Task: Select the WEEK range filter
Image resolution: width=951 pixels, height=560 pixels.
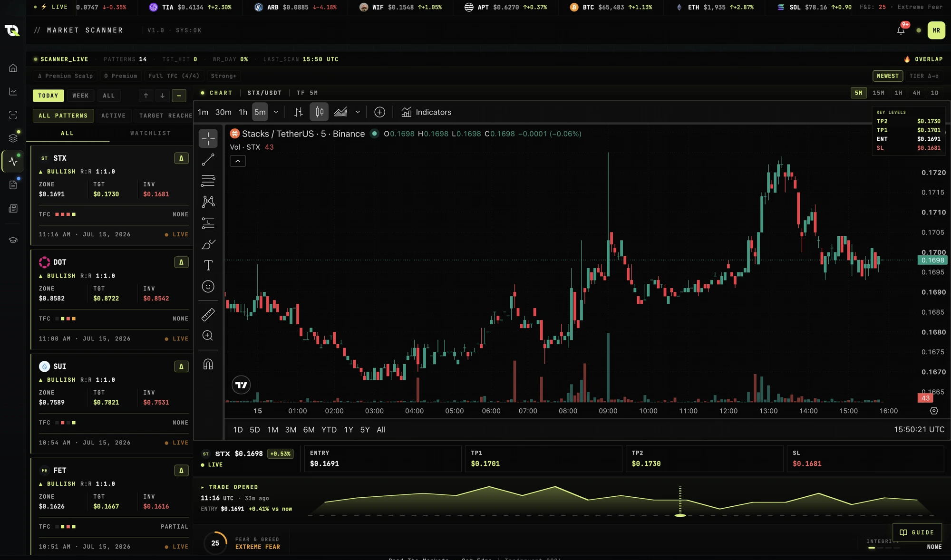Action: point(80,96)
